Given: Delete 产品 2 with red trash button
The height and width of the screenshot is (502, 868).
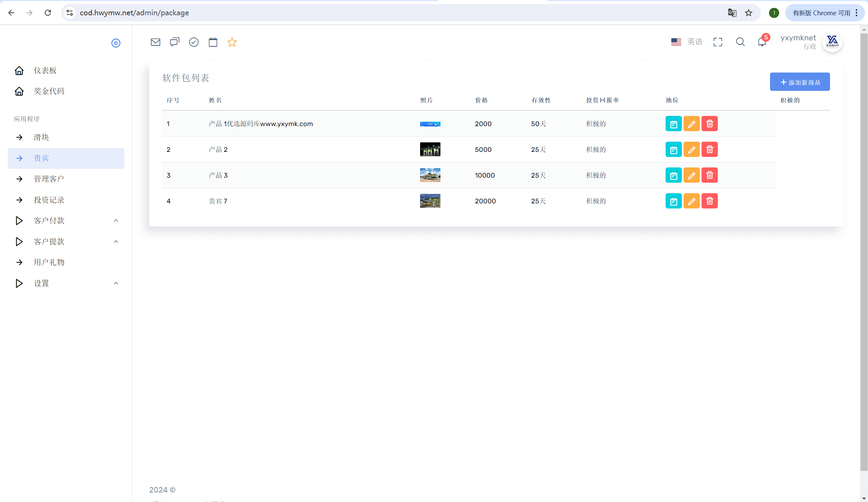Looking at the screenshot, I should (709, 149).
